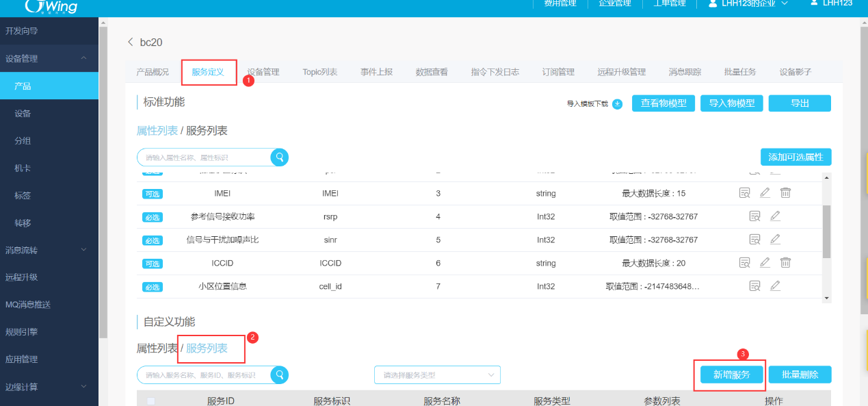
Task: Focus the custom service name search field
Action: (205, 375)
